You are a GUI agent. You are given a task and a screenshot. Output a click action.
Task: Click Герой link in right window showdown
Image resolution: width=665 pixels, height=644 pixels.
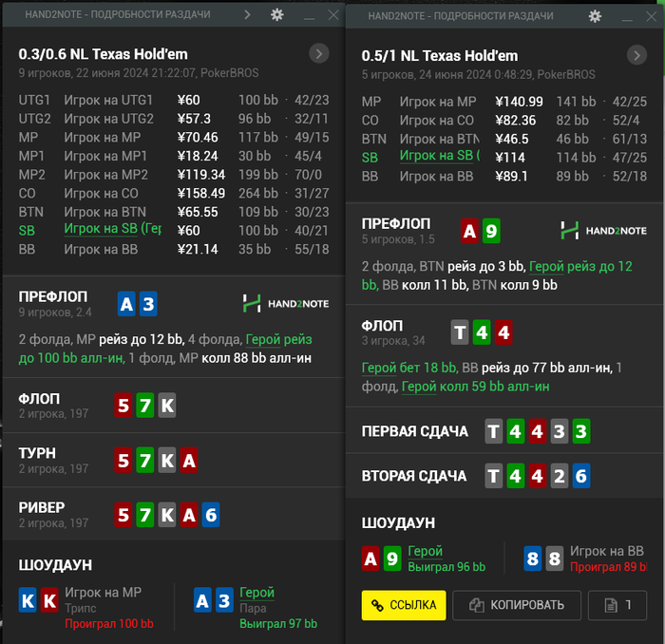425,551
